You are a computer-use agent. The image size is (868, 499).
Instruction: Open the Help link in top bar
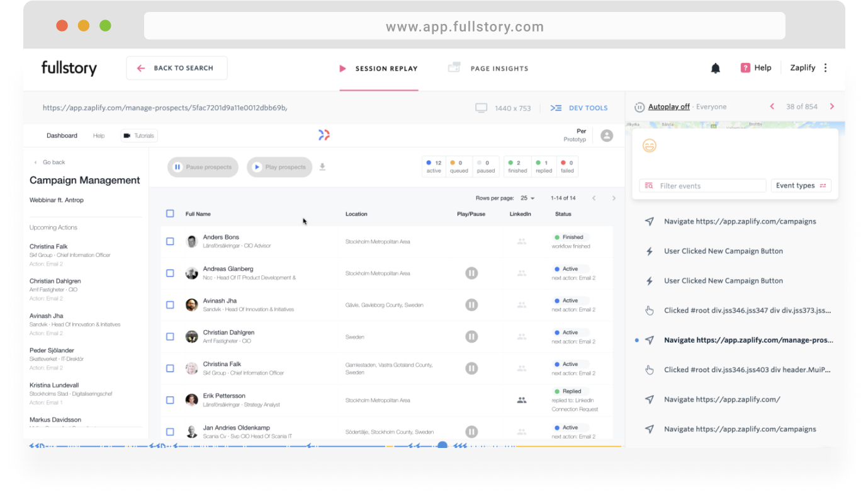[x=763, y=68]
